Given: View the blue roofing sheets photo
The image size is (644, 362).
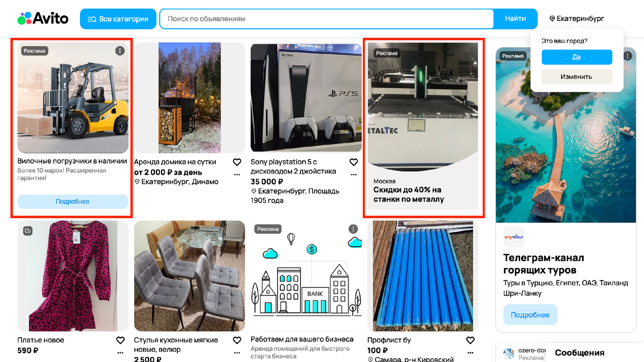Looking at the screenshot, I should point(422,276).
